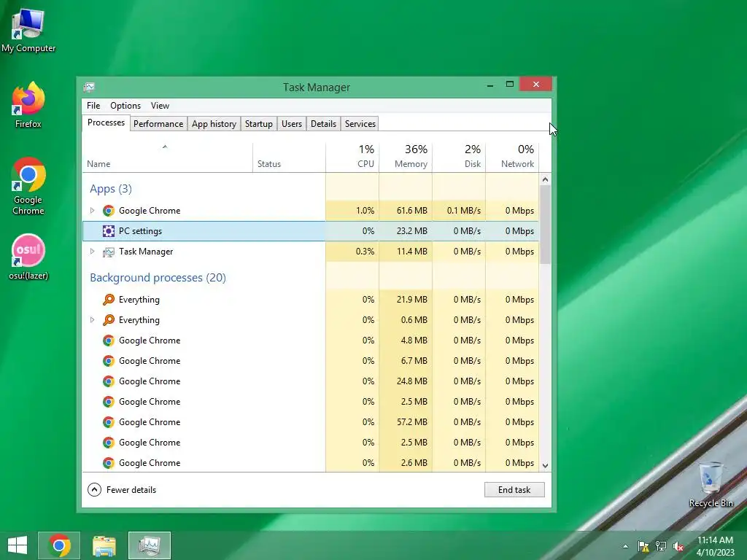747x560 pixels.
Task: Switch to the Services tab
Action: (360, 124)
